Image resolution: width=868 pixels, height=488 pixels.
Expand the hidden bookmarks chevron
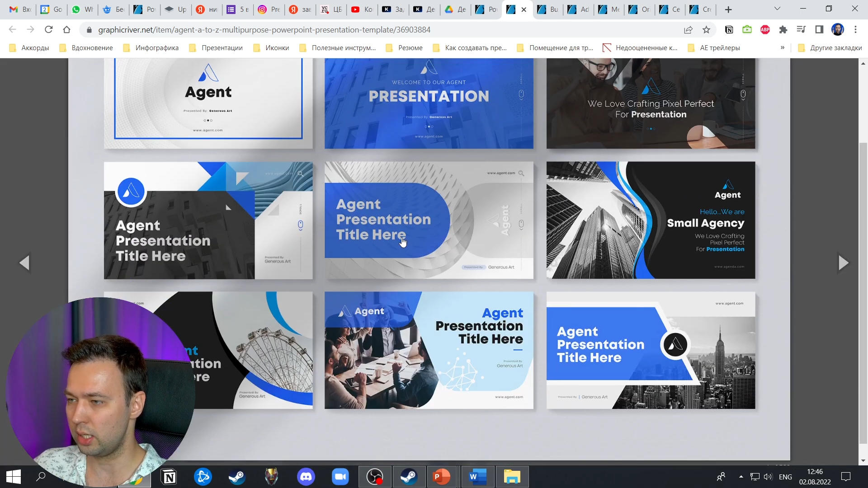click(x=783, y=47)
